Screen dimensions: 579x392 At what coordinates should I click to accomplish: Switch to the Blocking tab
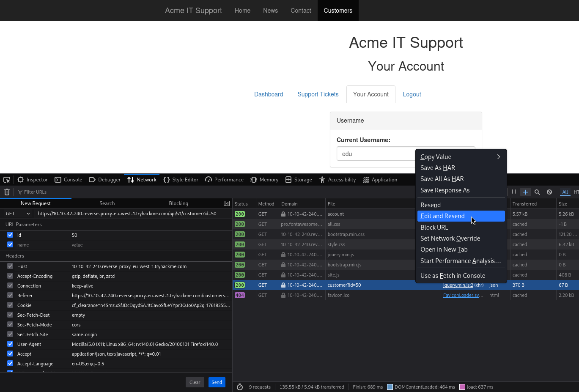coord(178,203)
